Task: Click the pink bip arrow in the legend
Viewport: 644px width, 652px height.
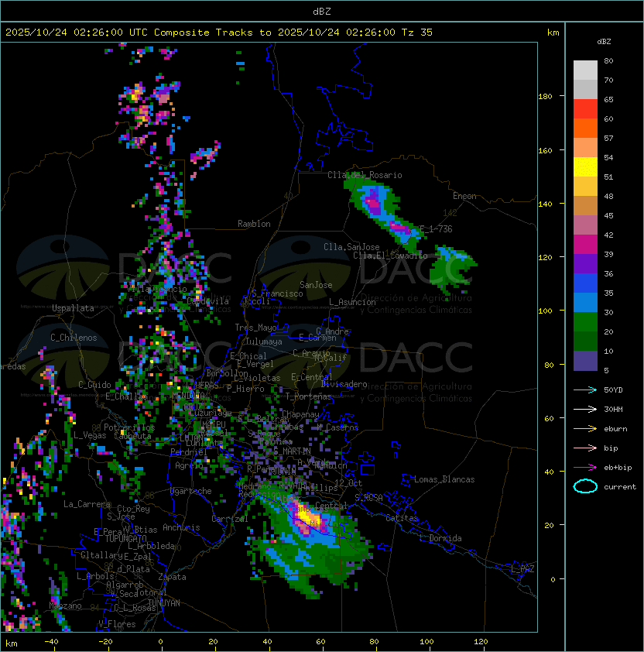Action: [x=585, y=448]
